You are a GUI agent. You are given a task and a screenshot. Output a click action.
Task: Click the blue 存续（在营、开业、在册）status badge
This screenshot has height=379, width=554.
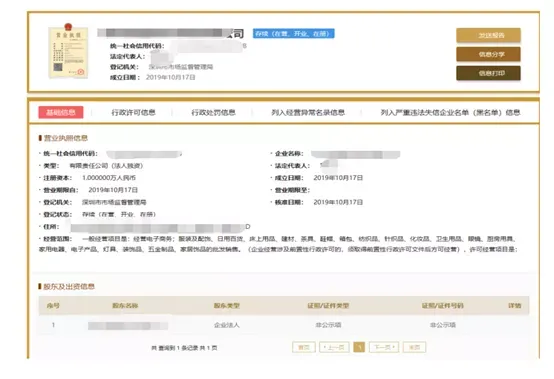click(294, 34)
